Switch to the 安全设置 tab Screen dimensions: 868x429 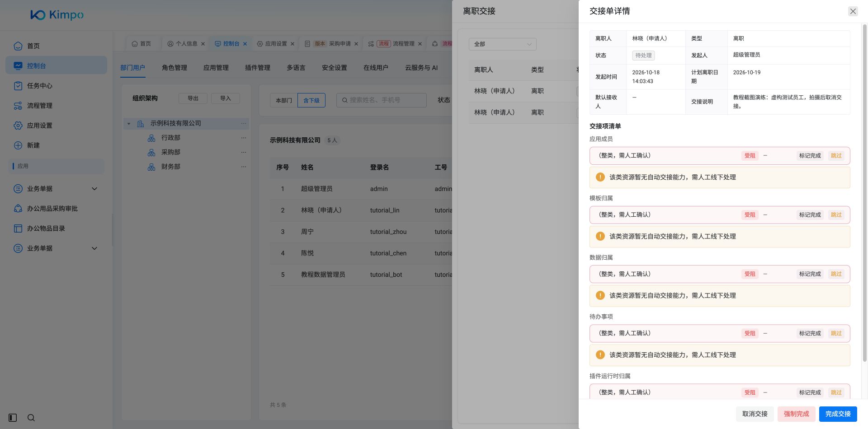[335, 68]
